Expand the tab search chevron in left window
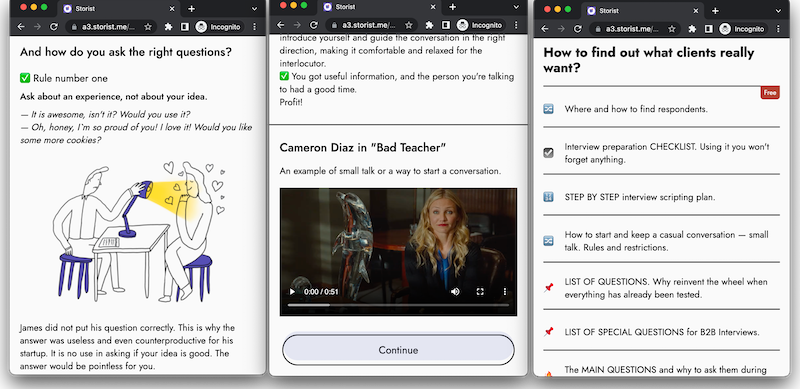The image size is (800, 389). pyautogui.click(x=254, y=9)
